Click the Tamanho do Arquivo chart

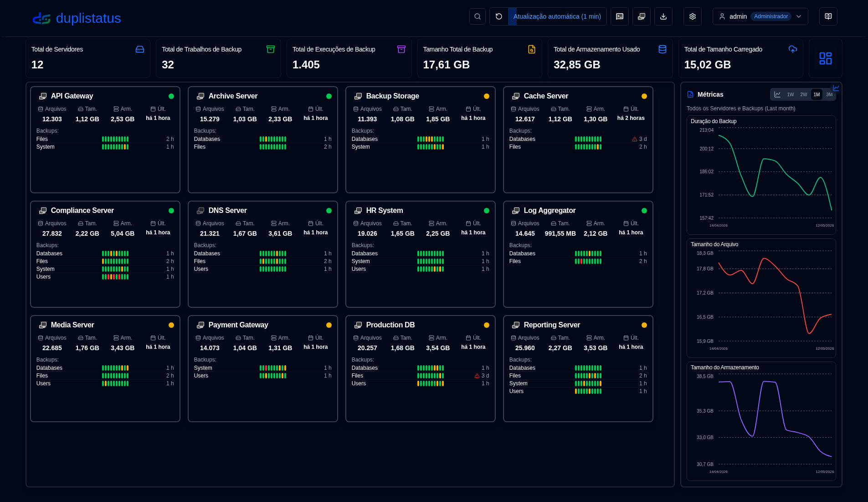[x=761, y=298]
